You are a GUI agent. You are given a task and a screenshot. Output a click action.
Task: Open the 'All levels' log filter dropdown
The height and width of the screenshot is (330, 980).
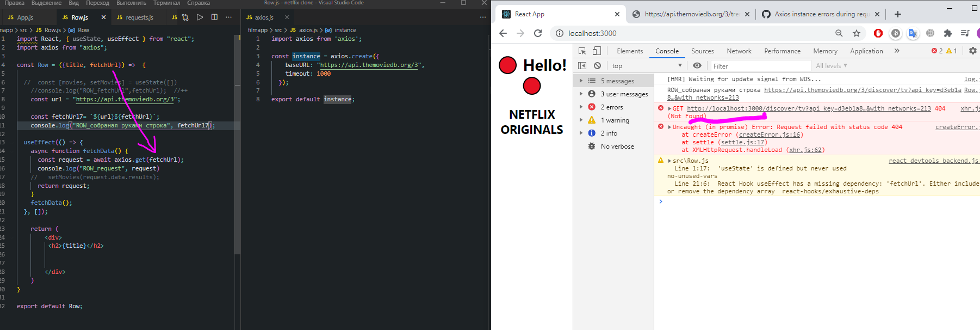pos(831,66)
